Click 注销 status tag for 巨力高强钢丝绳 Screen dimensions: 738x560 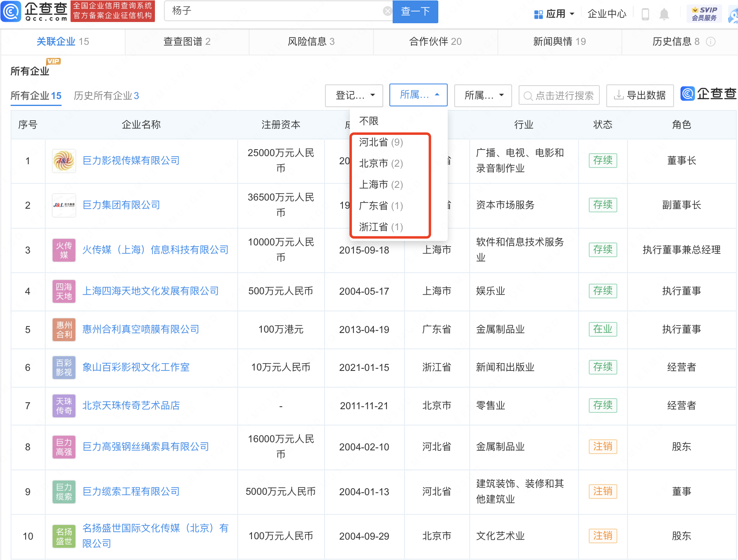603,446
